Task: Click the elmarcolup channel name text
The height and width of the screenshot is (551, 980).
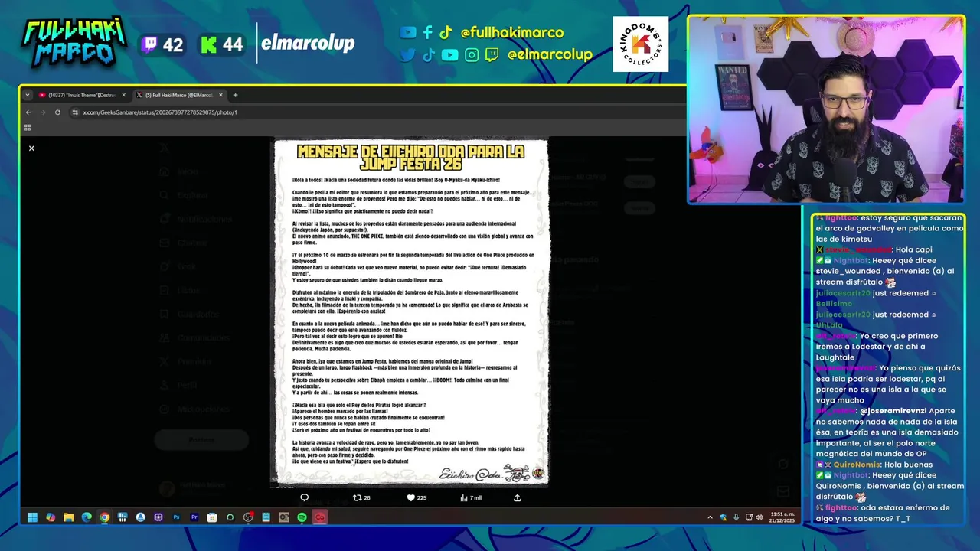Action: pyautogui.click(x=308, y=44)
